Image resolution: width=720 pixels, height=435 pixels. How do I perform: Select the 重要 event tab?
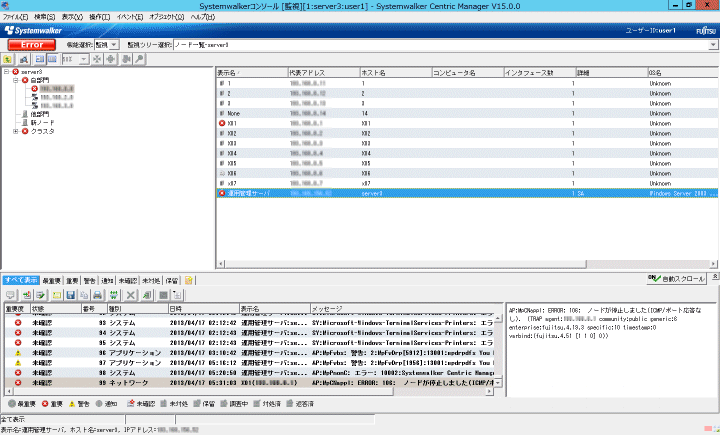72,281
